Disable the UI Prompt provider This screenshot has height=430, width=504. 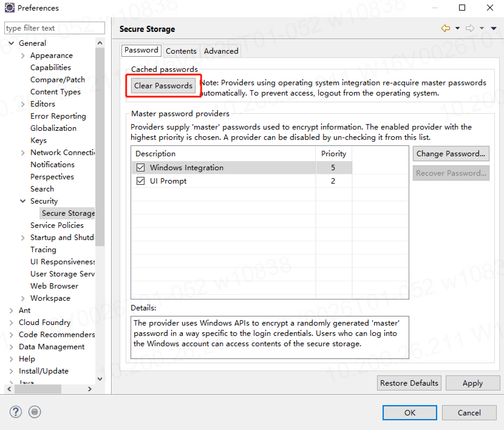click(x=141, y=181)
